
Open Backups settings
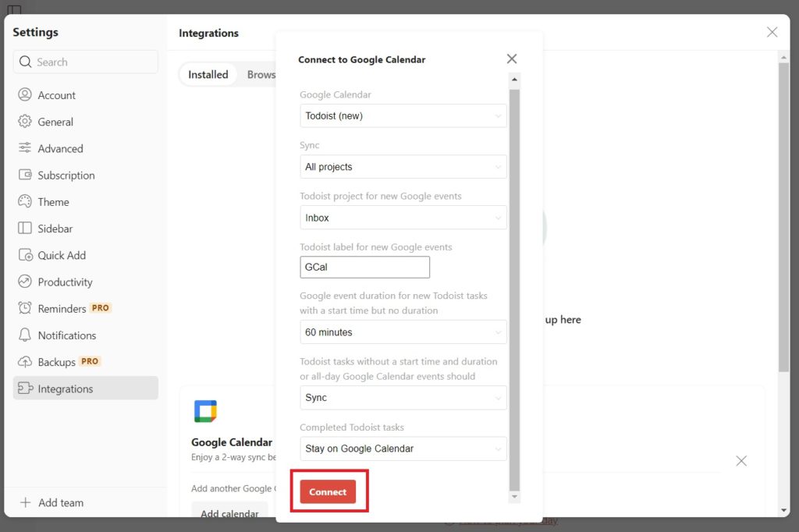pyautogui.click(x=86, y=362)
